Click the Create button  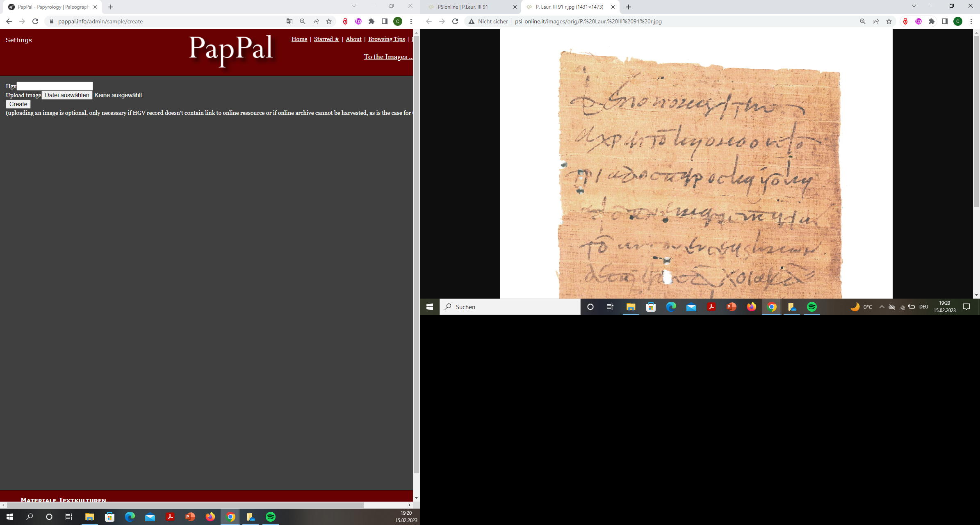[x=18, y=104]
